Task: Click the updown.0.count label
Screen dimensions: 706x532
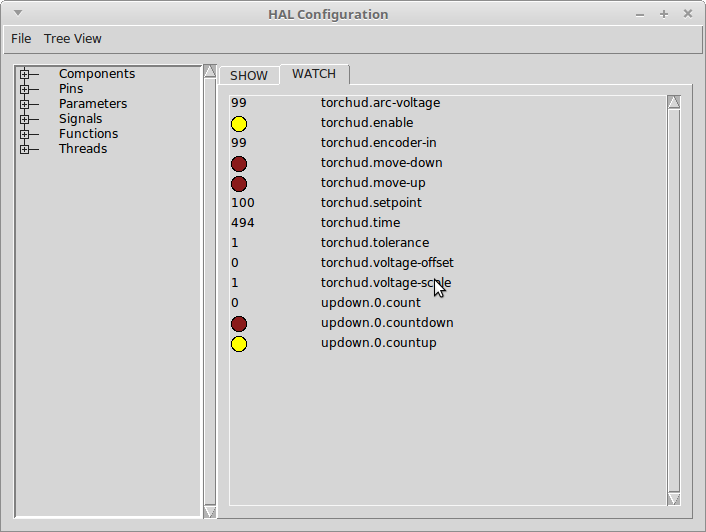Action: (x=371, y=303)
